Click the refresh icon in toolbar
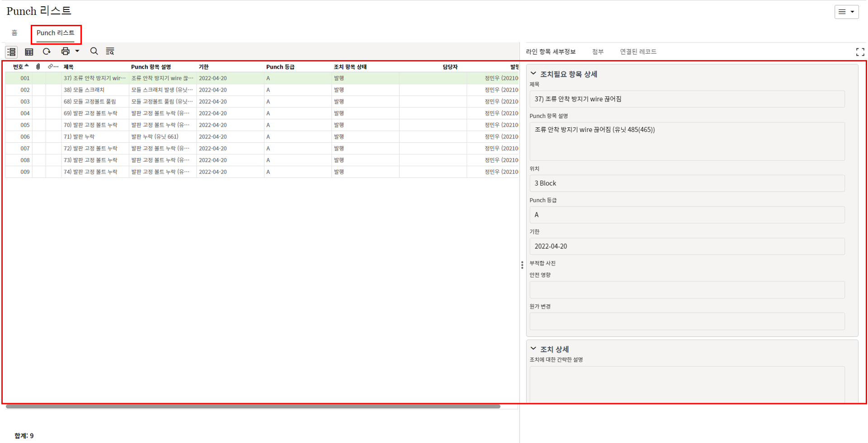The image size is (868, 443). (47, 51)
